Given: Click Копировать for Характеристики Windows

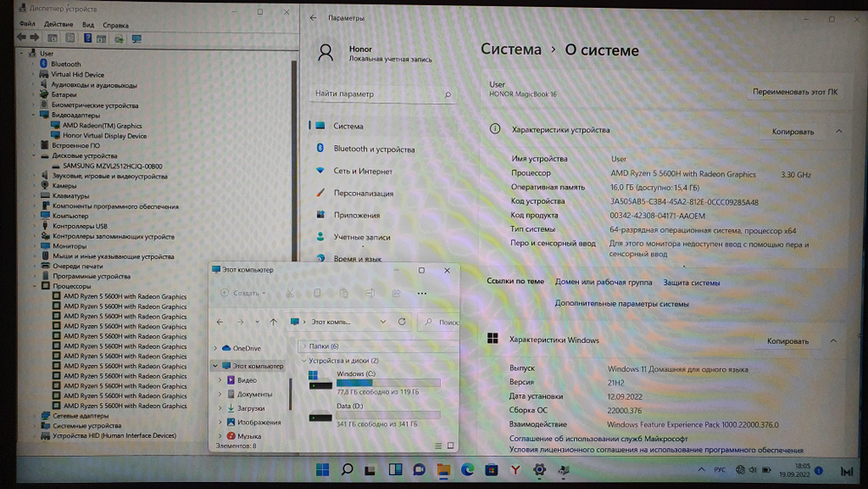Looking at the screenshot, I should pos(788,341).
